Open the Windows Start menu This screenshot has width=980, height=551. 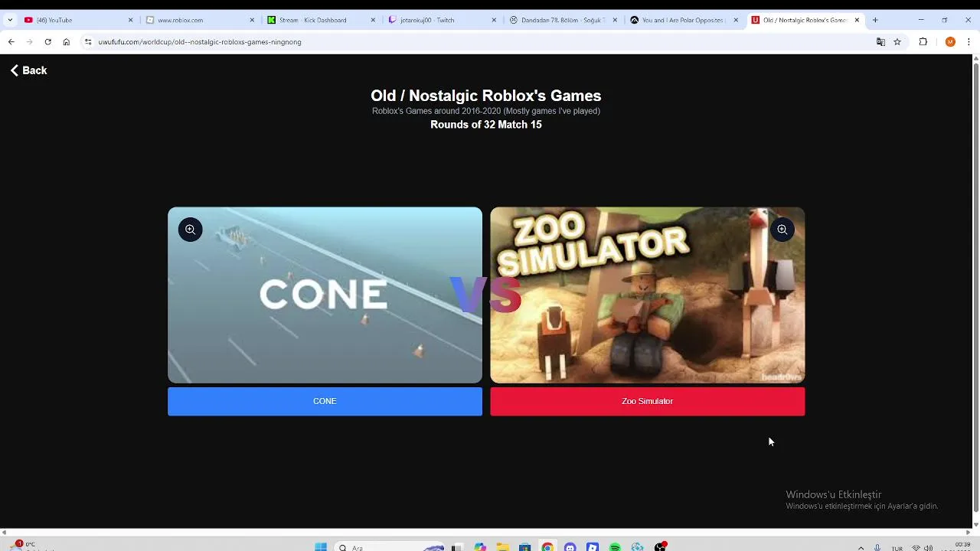(321, 546)
